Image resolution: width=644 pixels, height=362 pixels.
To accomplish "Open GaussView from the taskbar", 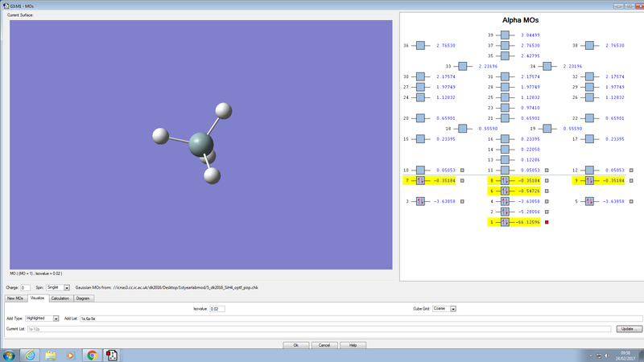I will [x=111, y=355].
